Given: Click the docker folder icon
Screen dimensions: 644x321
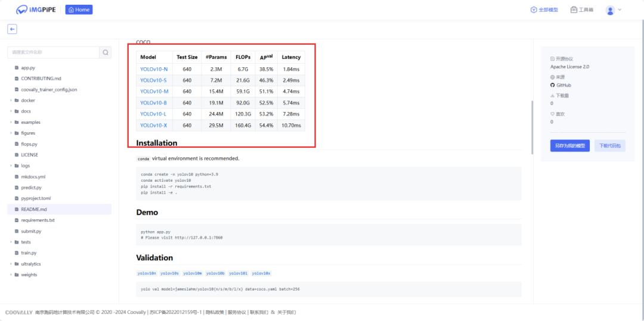Looking at the screenshot, I should point(17,101).
